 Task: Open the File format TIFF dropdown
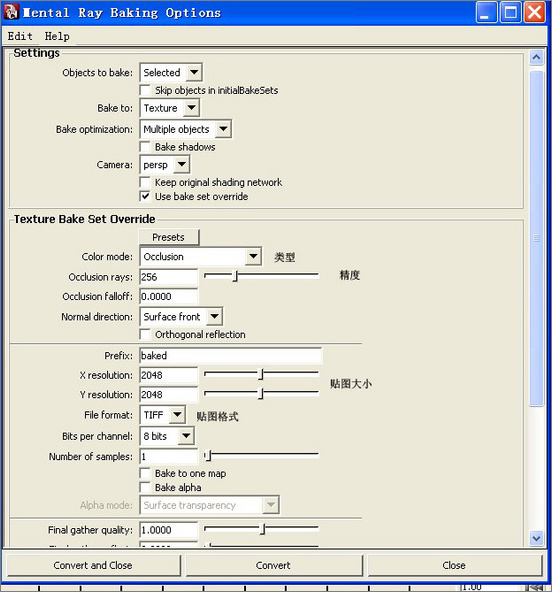tap(162, 415)
